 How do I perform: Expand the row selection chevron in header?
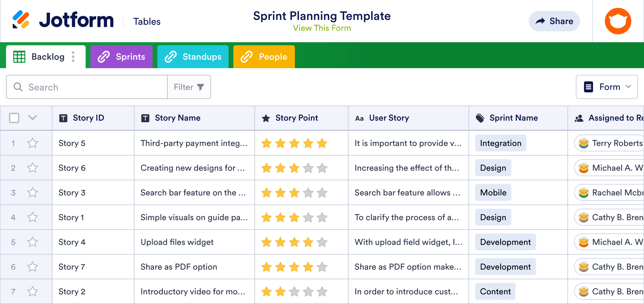click(33, 118)
